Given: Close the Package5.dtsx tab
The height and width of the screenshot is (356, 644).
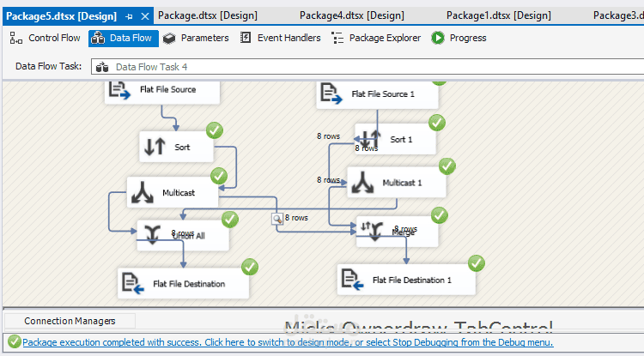Looking at the screenshot, I should pyautogui.click(x=145, y=16).
